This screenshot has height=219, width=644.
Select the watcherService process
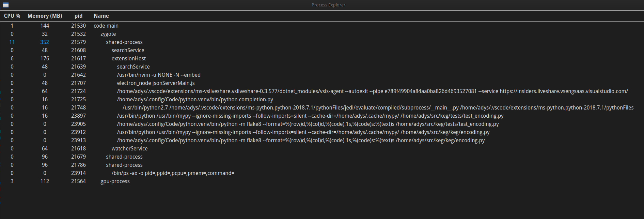129,148
